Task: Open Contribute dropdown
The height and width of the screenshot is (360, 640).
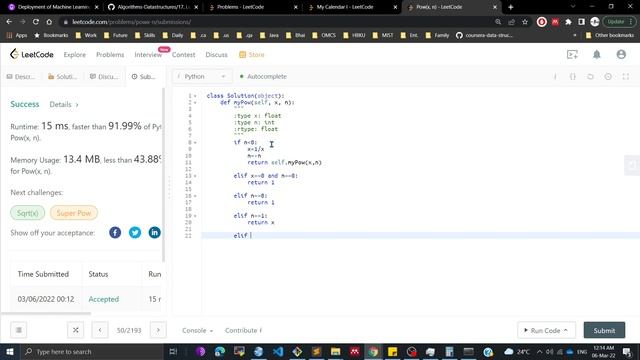Action: point(243,330)
